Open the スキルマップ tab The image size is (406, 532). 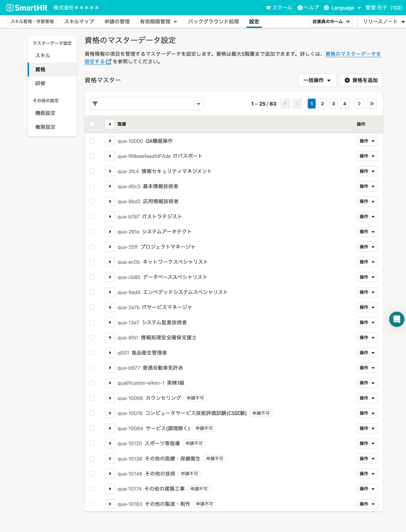tap(79, 22)
